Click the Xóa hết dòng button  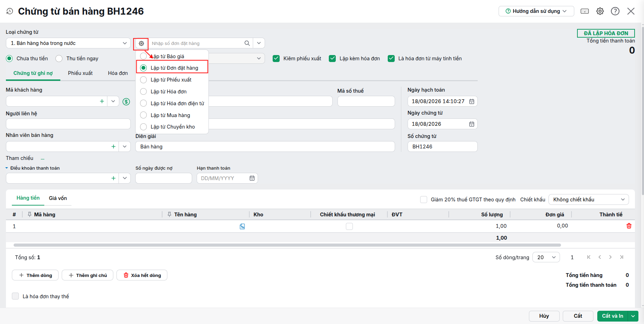pos(142,275)
